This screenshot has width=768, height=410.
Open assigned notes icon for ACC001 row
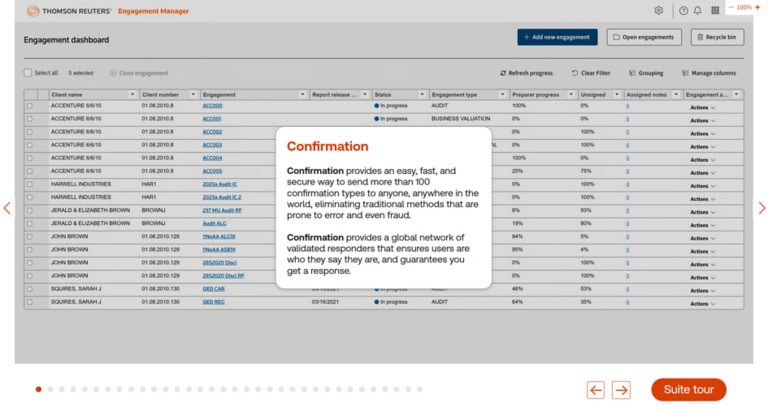(x=627, y=119)
